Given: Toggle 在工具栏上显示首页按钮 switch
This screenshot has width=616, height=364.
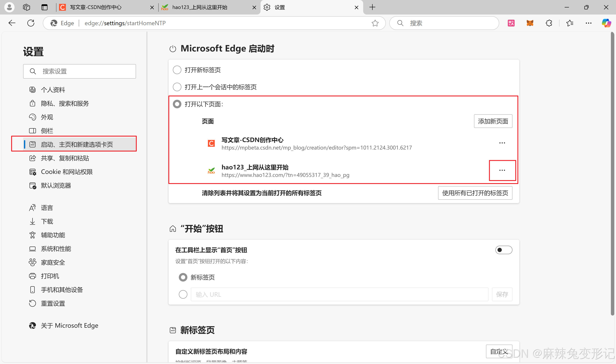Looking at the screenshot, I should tap(503, 250).
